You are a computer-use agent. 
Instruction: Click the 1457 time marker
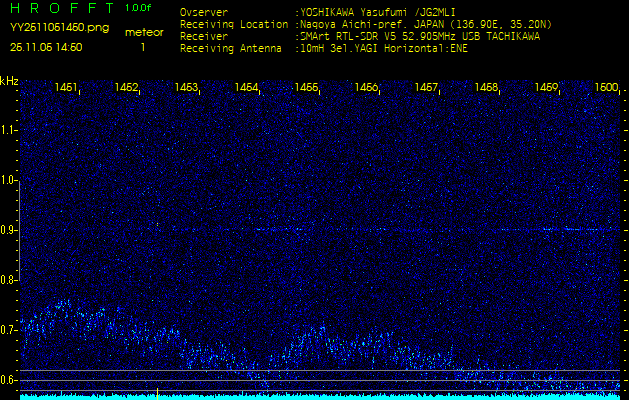427,88
